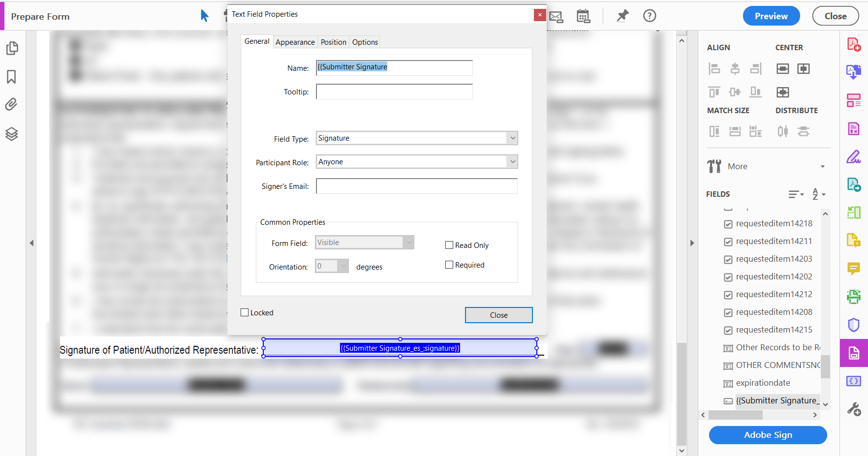Open the bookmarks panel
868x456 pixels.
12,77
